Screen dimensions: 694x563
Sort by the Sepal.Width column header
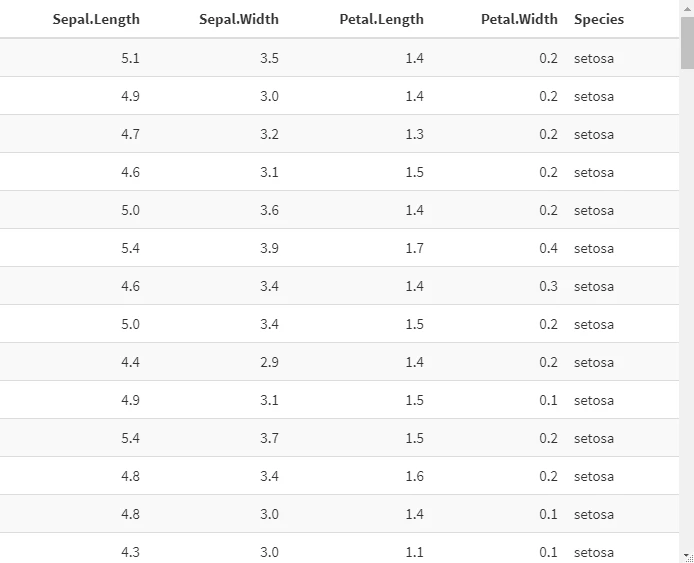pyautogui.click(x=239, y=19)
